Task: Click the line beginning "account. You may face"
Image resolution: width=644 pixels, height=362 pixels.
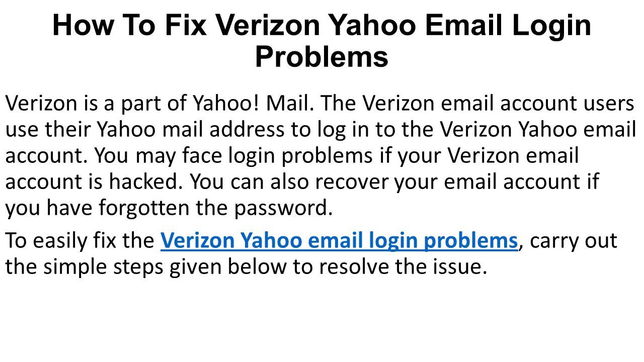Action: pyautogui.click(x=292, y=155)
